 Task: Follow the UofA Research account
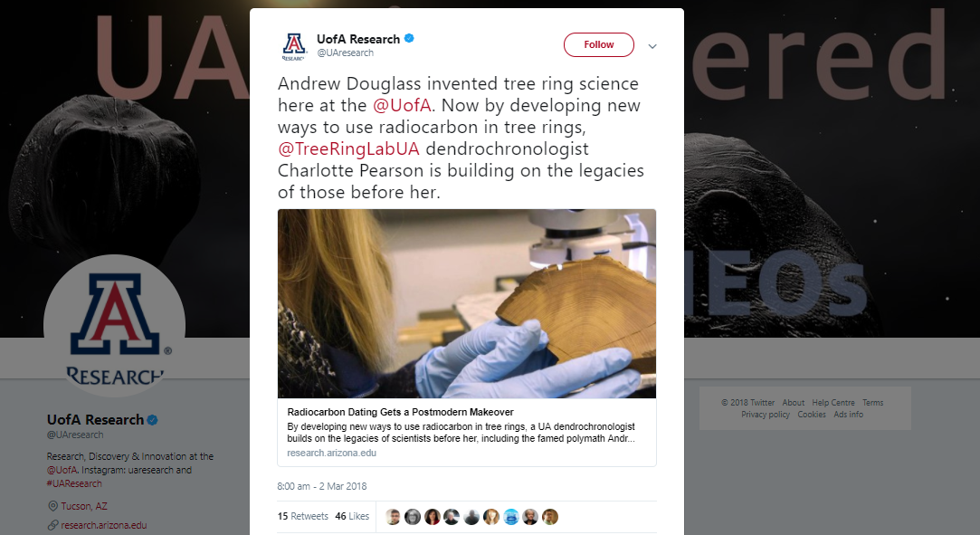599,45
